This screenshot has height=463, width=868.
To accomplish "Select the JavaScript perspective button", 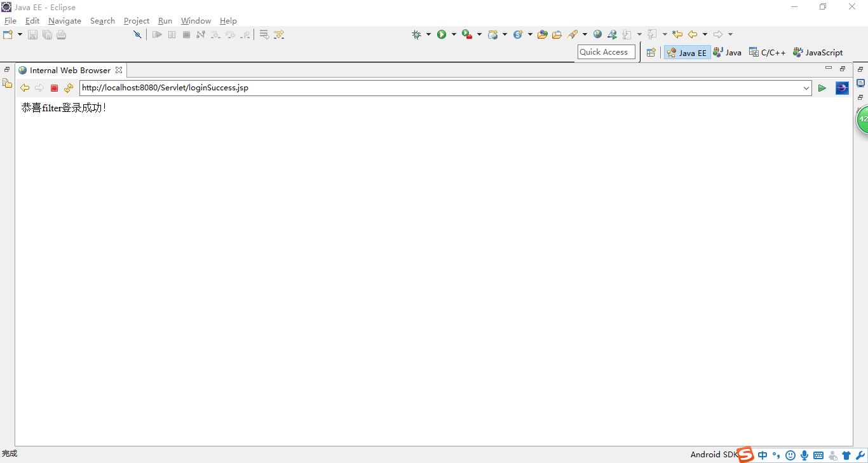I will click(x=818, y=53).
